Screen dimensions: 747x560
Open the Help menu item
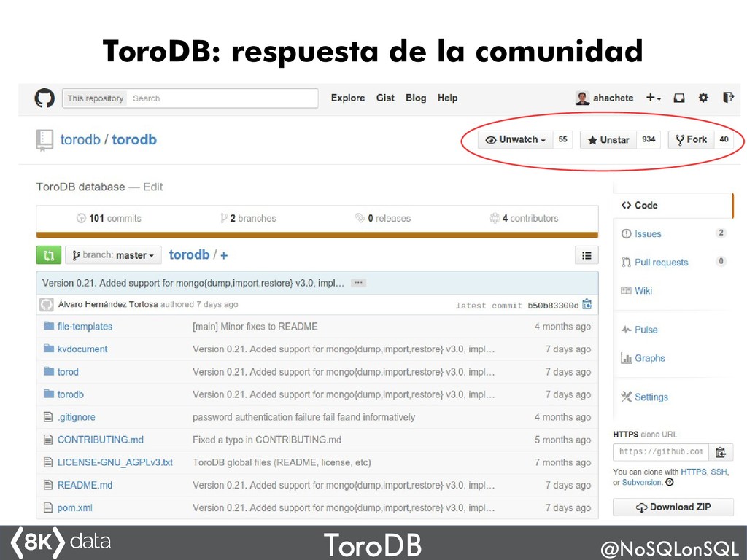pyautogui.click(x=447, y=98)
